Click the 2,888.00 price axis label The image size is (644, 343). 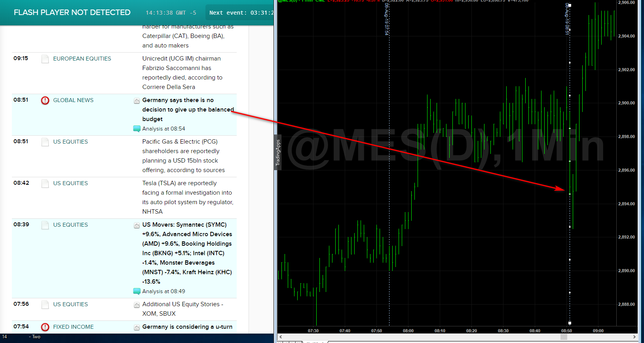coord(626,304)
